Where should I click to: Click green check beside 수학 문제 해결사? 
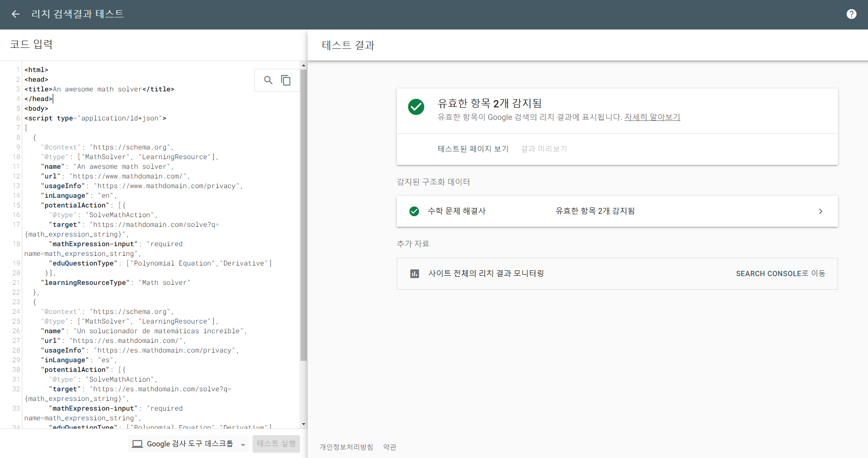(x=414, y=211)
